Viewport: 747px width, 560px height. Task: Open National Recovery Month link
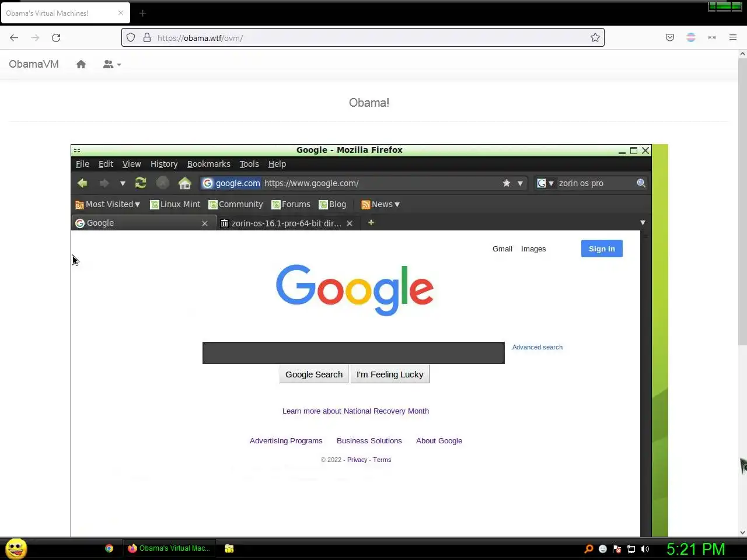[x=355, y=411]
